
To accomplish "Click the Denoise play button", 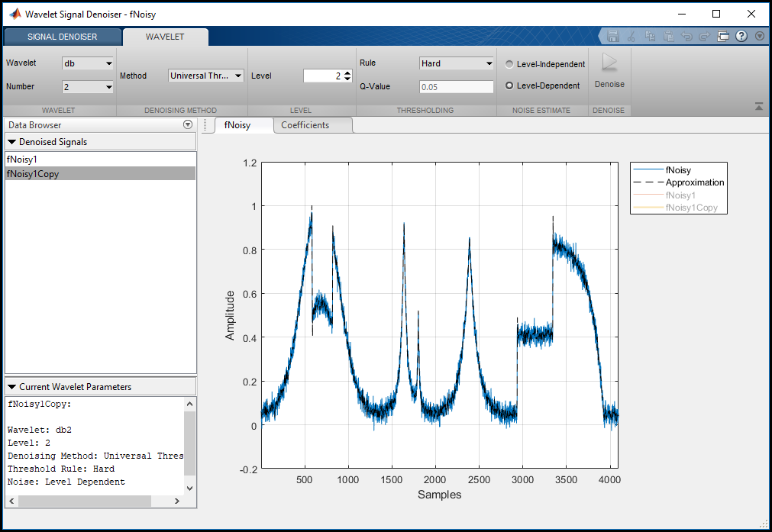I will (x=609, y=64).
